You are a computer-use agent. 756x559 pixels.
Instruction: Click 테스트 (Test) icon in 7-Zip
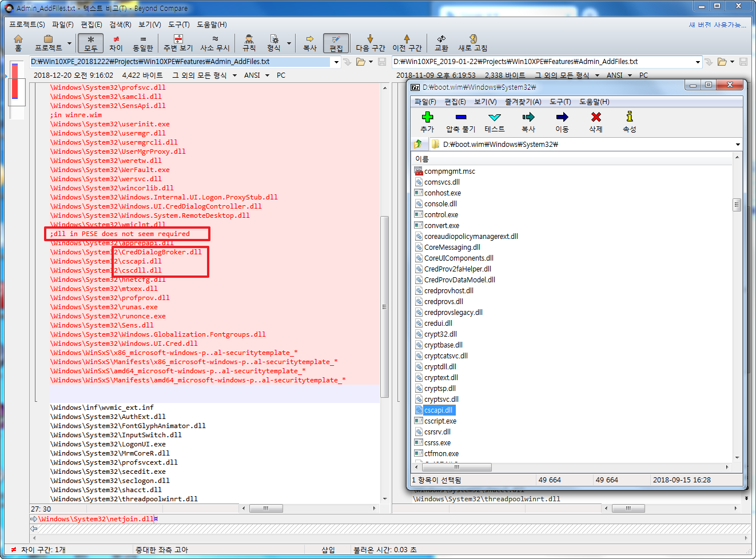tap(495, 122)
